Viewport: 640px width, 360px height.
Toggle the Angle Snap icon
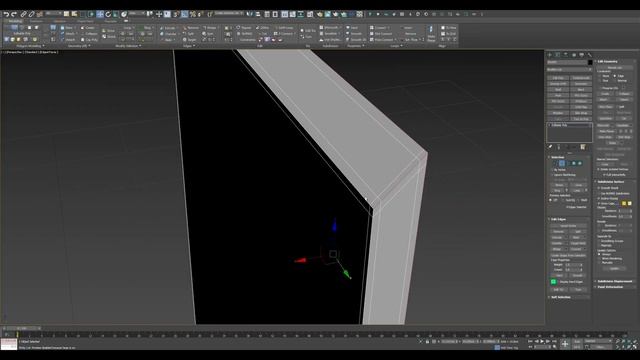coord(184,14)
